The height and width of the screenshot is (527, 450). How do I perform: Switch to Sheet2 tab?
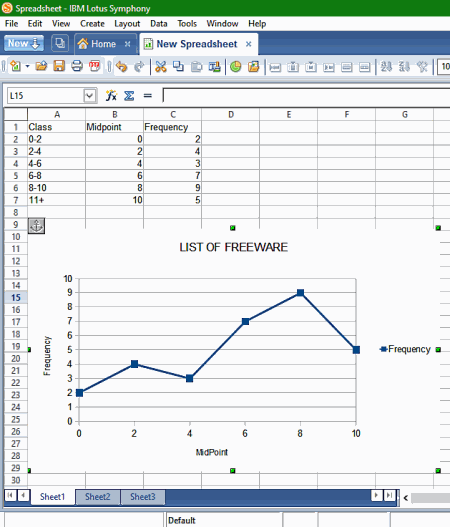coord(97,497)
